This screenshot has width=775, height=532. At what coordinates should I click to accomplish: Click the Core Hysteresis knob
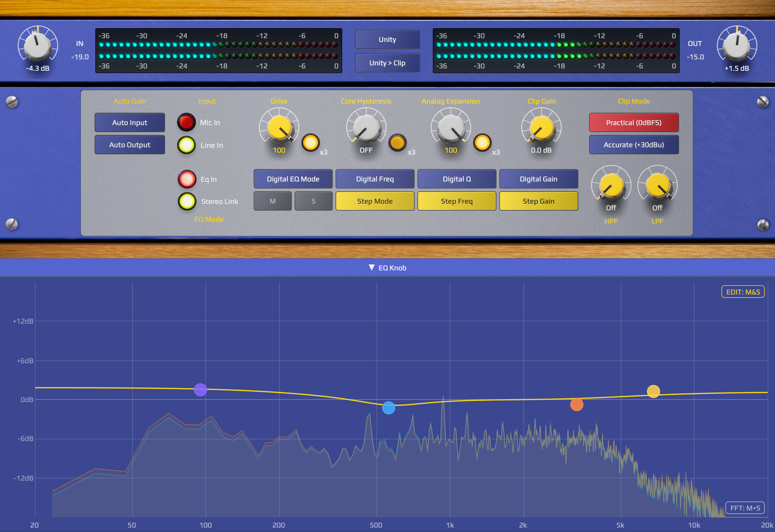366,128
